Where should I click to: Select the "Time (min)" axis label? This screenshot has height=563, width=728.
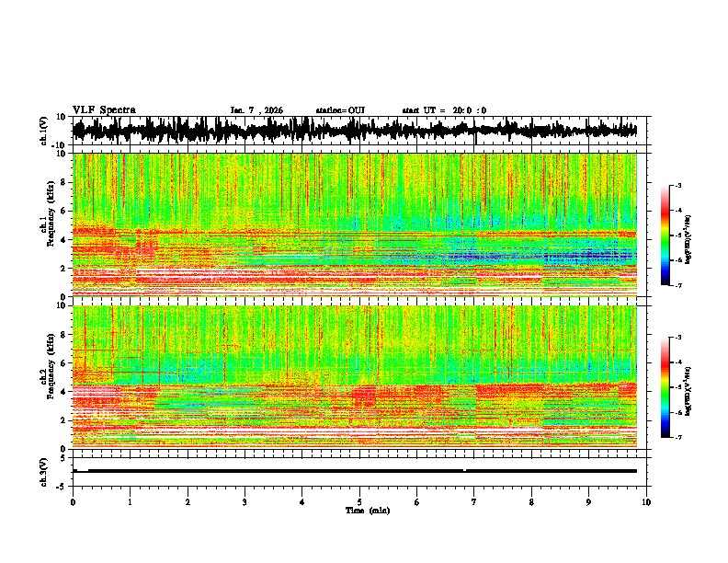tap(368, 511)
